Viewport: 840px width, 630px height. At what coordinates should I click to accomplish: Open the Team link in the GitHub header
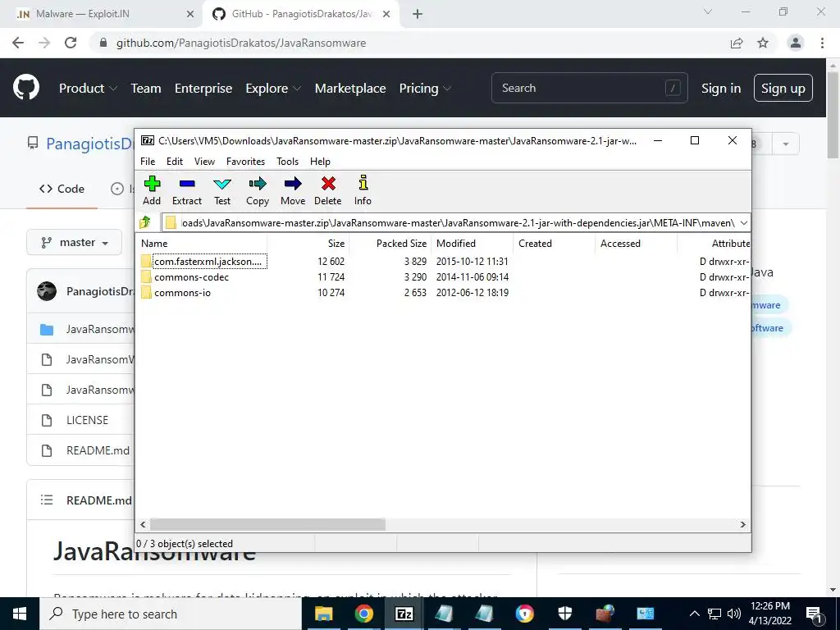point(146,89)
